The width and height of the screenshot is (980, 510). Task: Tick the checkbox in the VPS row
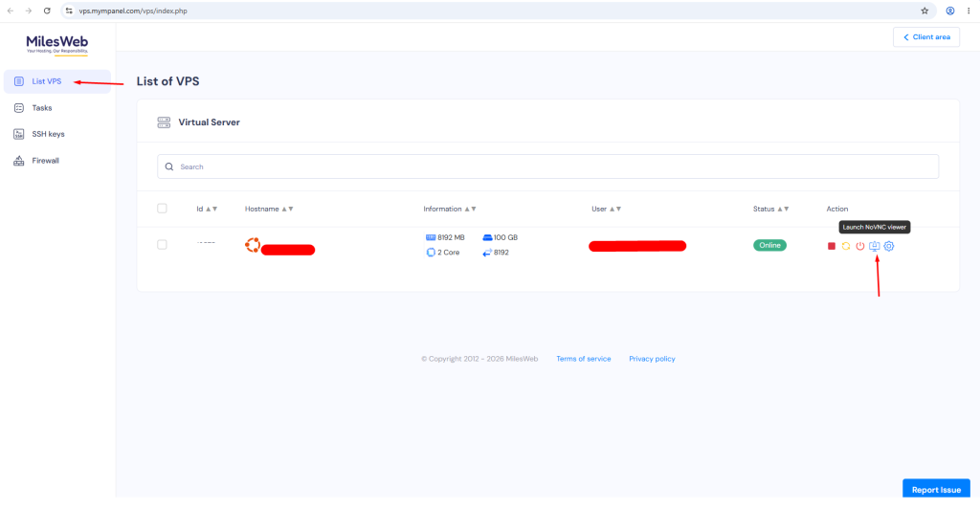[x=162, y=244]
